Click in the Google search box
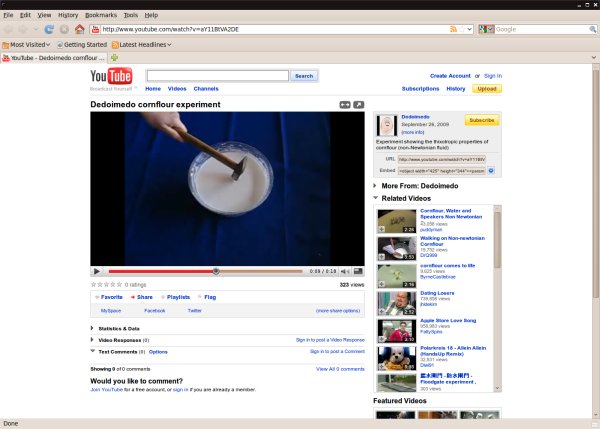600x429 pixels. click(541, 29)
